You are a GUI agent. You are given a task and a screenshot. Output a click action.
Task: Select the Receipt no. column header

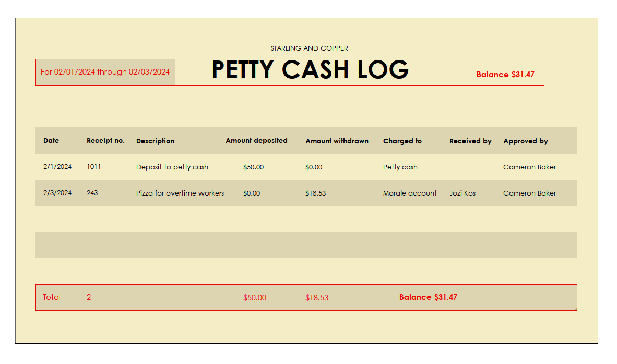click(105, 141)
